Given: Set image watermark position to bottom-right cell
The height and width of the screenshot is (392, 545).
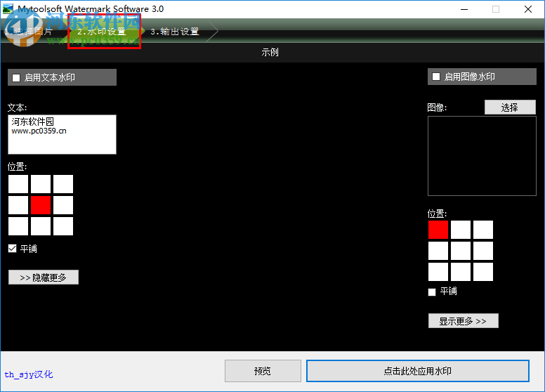Looking at the screenshot, I should click(x=483, y=272).
